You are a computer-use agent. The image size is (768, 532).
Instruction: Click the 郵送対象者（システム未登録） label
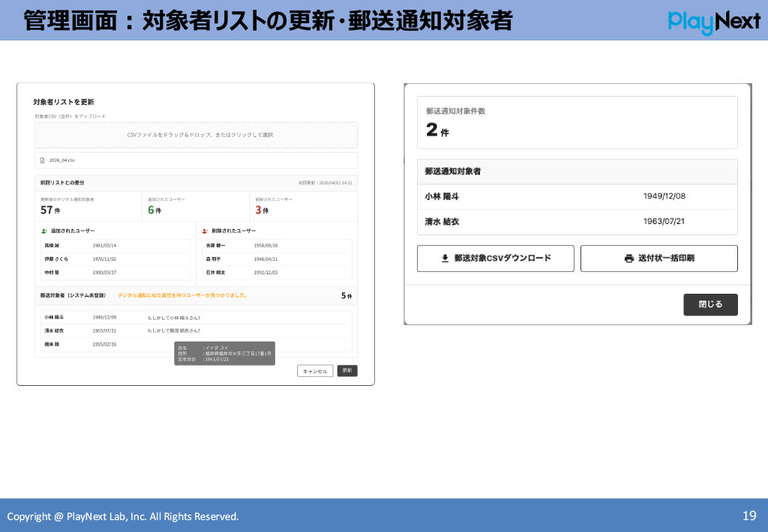73,296
